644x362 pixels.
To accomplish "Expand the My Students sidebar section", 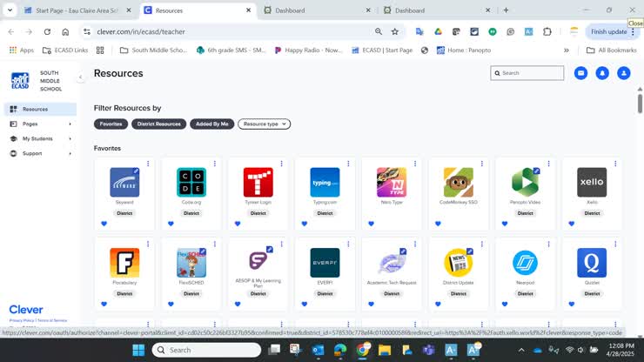I will point(40,138).
